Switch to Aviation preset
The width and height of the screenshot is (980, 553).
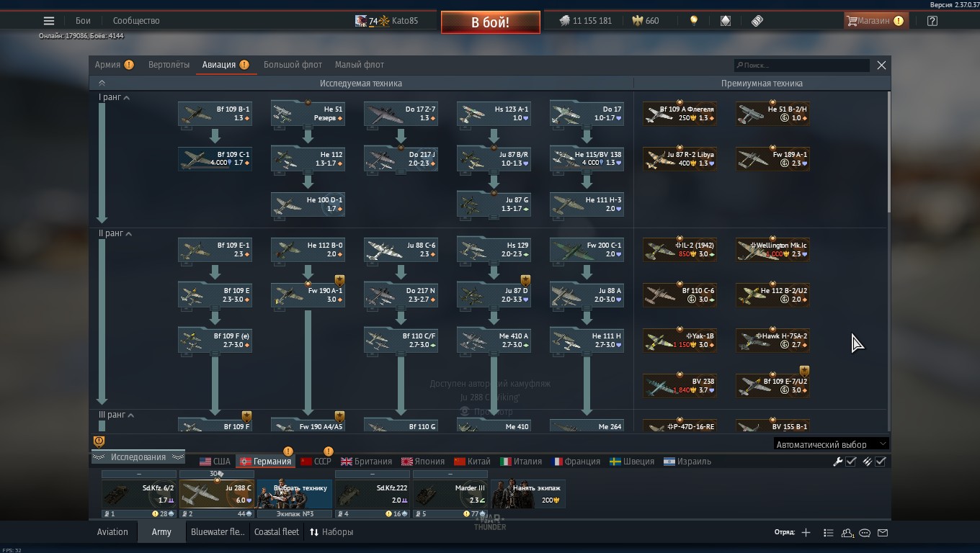[112, 532]
